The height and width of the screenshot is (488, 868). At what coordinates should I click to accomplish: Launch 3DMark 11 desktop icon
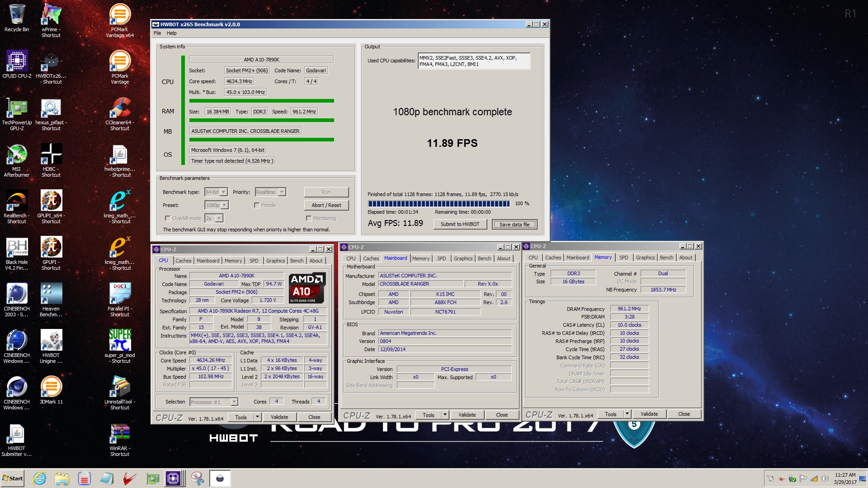51,390
